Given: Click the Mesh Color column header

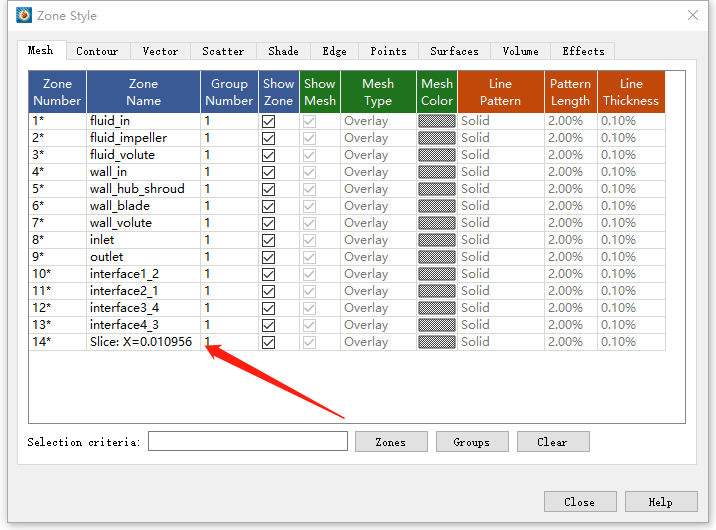Looking at the screenshot, I should point(437,92).
